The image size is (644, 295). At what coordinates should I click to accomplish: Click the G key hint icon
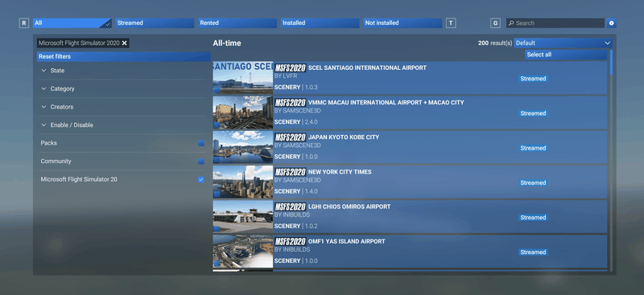(x=495, y=23)
